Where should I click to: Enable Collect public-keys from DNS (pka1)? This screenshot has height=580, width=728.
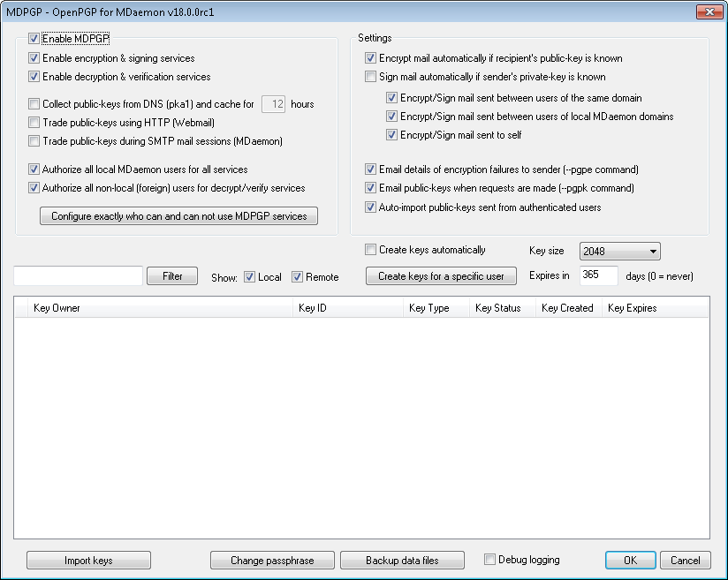point(34,104)
